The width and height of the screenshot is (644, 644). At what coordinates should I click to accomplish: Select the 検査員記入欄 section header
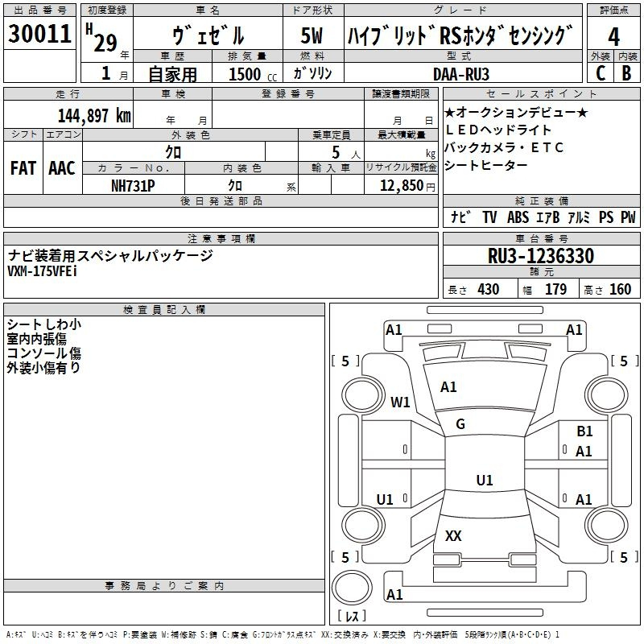click(x=164, y=310)
